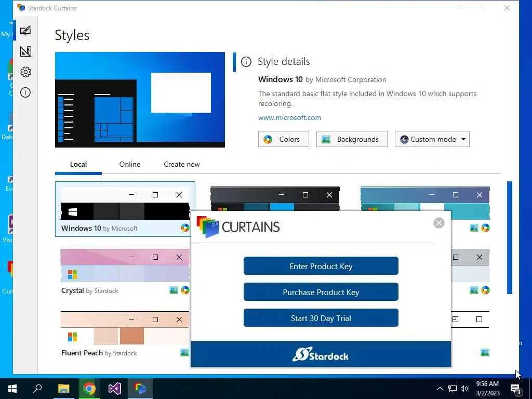
Task: Click the Stardock Curtains taskbar icon
Action: [x=140, y=389]
